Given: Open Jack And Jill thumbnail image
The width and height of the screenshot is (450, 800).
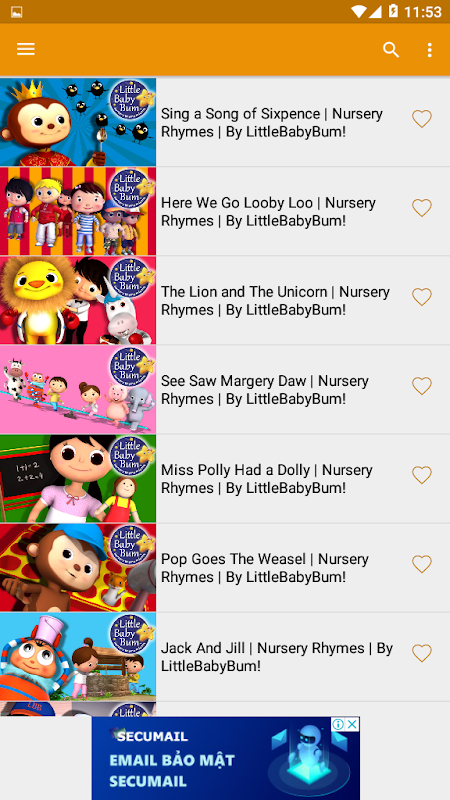Looking at the screenshot, I should (78, 657).
